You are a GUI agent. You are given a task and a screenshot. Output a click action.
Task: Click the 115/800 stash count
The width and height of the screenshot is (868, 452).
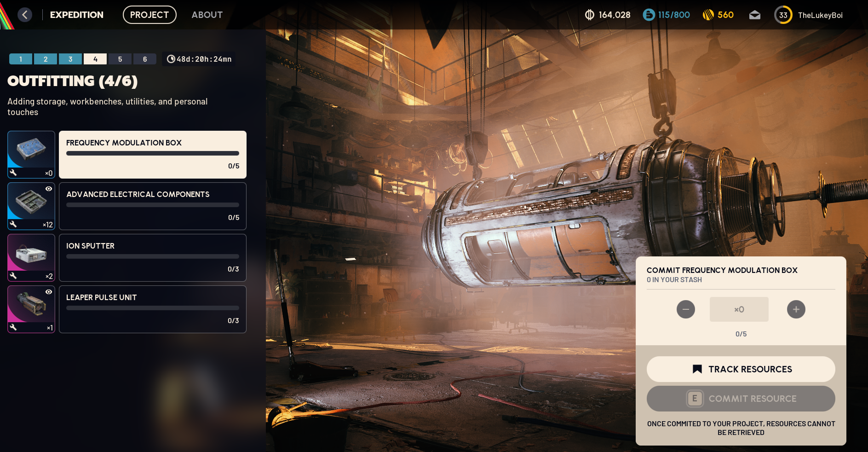pos(674,15)
